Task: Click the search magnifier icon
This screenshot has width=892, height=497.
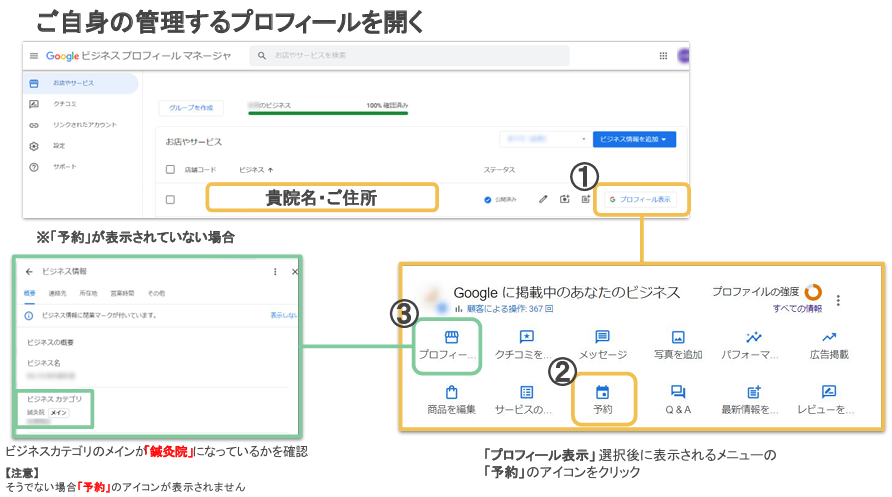Action: click(262, 55)
